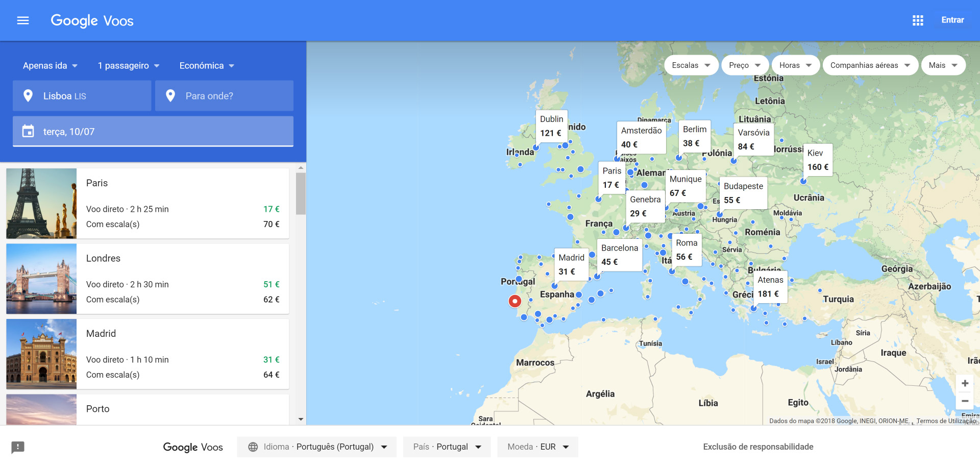Click the Dublin 121 € map label
The height and width of the screenshot is (468, 980).
point(551,126)
